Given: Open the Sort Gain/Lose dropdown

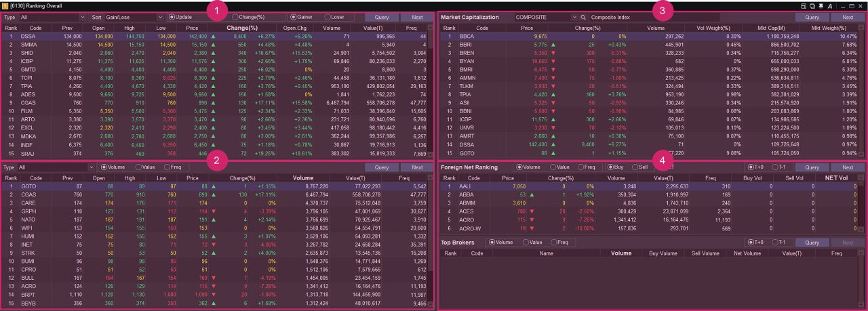Looking at the screenshot, I should coord(160,16).
